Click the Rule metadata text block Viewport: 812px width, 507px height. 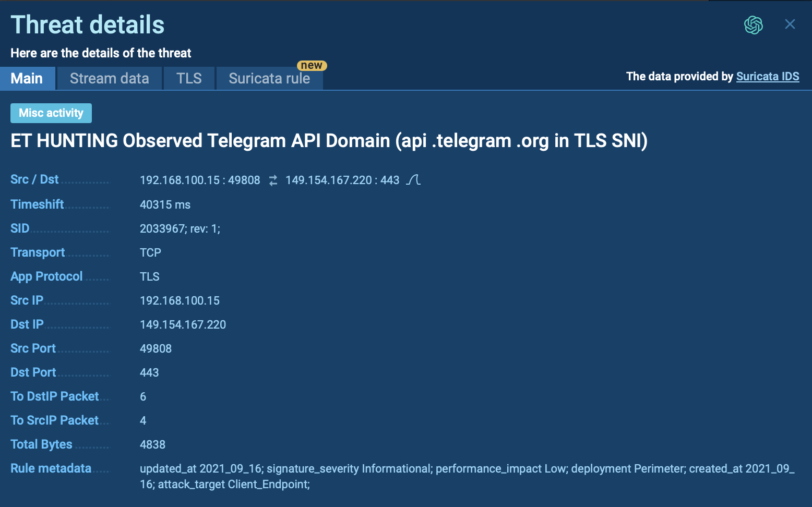click(x=467, y=476)
